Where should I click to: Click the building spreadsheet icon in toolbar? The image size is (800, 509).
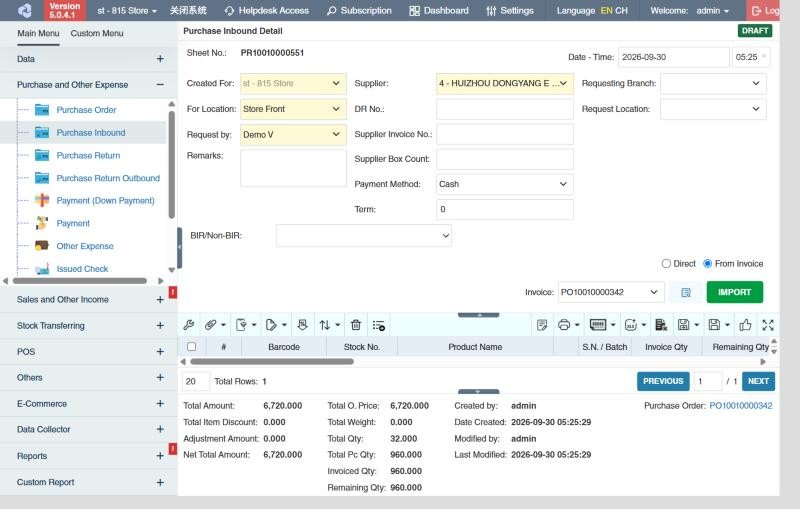pos(661,325)
